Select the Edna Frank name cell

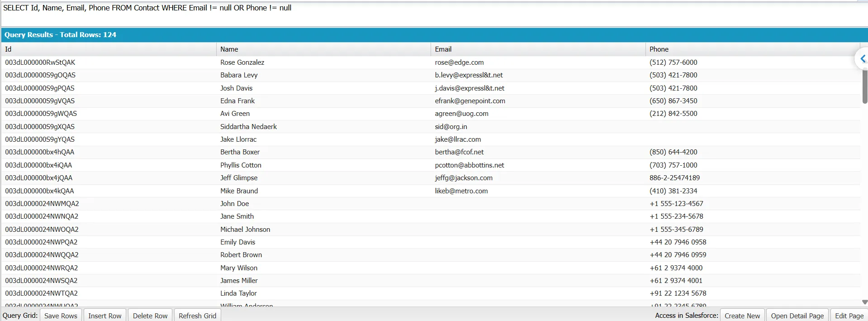tap(323, 101)
